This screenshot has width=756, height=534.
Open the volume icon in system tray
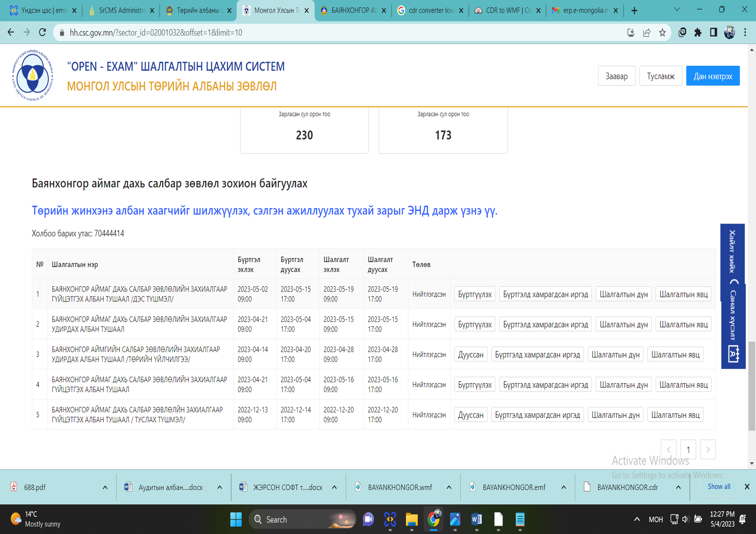[686, 520]
